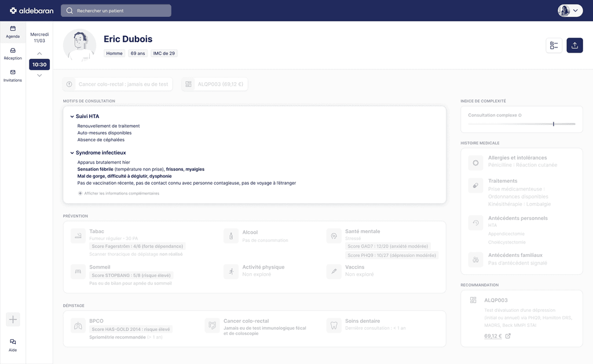
Task: Open the Réception section in sidebar
Action: 12,54
